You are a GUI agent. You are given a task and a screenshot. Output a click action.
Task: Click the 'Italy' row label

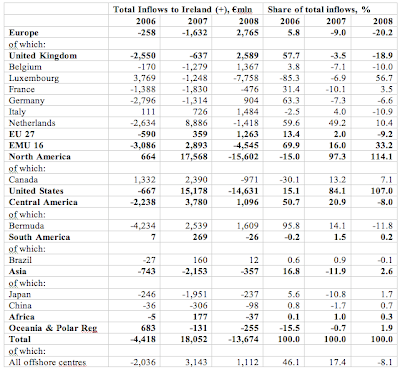tap(17, 112)
